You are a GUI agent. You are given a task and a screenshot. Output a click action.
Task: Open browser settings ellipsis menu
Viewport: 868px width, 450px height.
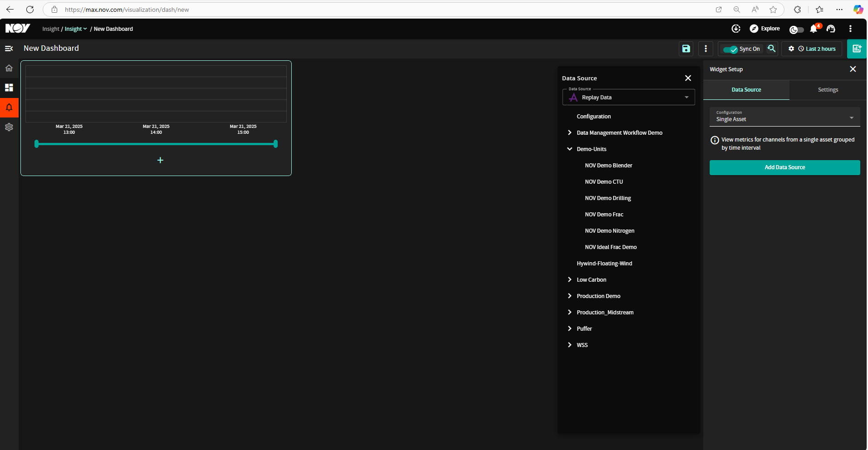click(839, 10)
